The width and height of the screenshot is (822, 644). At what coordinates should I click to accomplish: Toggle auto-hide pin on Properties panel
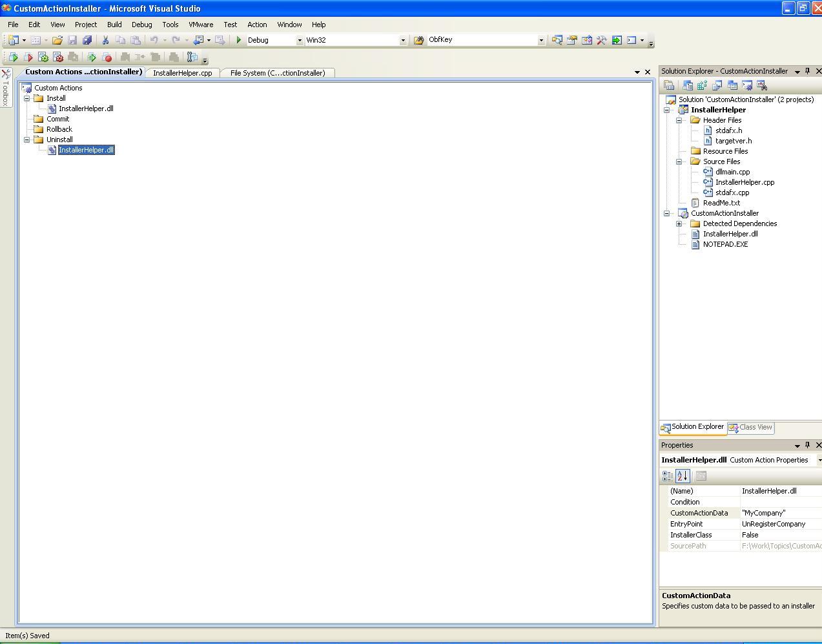[807, 445]
